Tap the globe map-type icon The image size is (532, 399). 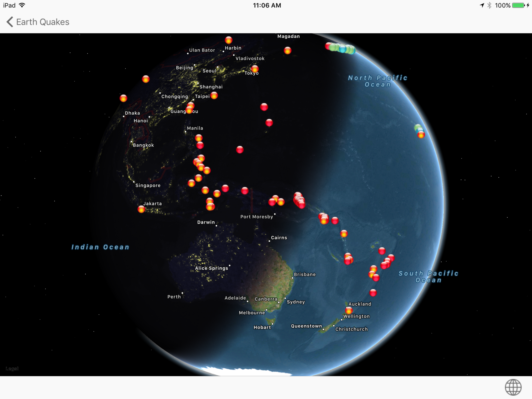[x=513, y=387]
